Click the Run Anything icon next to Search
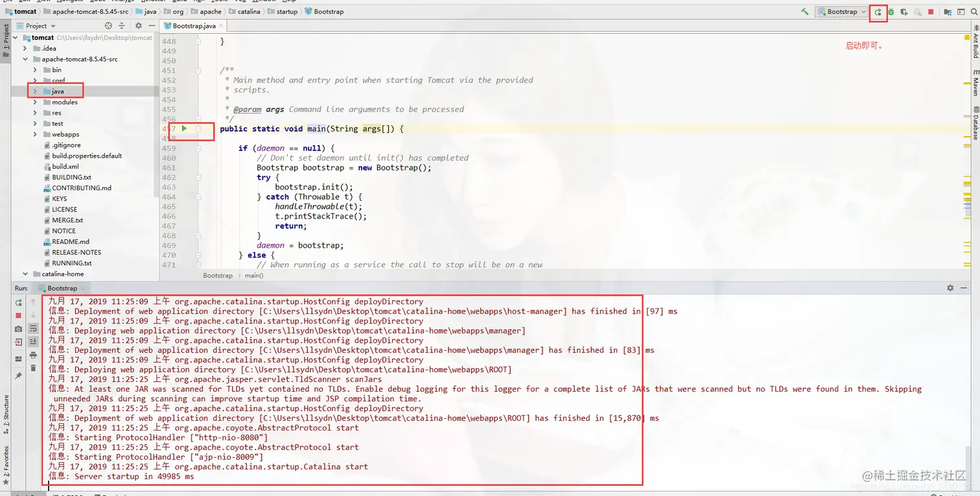Screen dimensions: 980x496 tap(961, 12)
